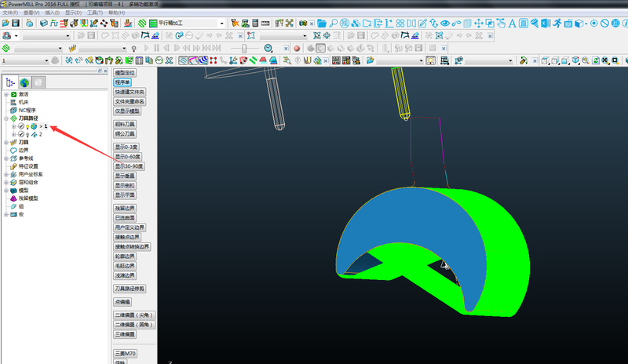Open the 查看(V) menu

click(31, 13)
